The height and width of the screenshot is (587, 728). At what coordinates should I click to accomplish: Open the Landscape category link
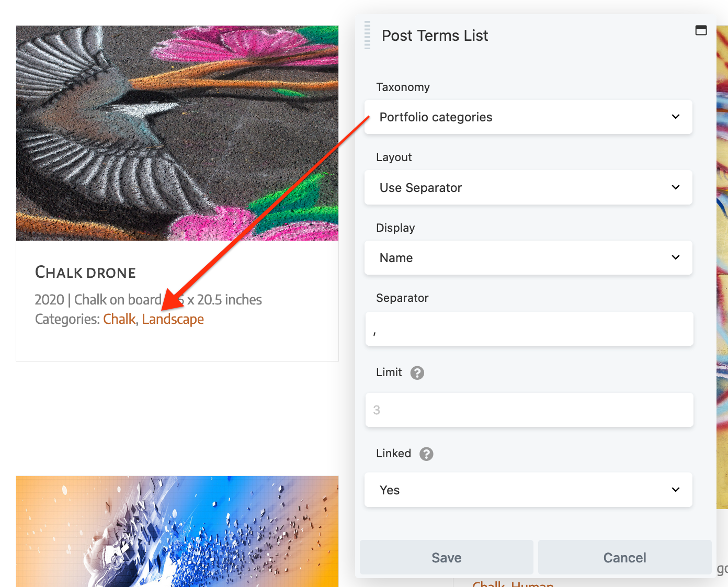click(x=173, y=319)
